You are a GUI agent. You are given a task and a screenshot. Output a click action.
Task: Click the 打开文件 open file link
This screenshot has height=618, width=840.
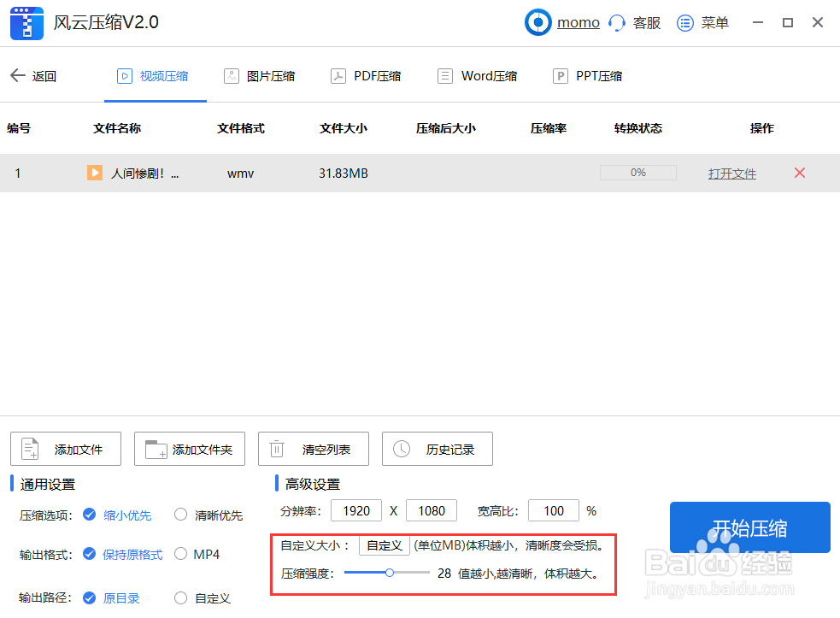(731, 173)
